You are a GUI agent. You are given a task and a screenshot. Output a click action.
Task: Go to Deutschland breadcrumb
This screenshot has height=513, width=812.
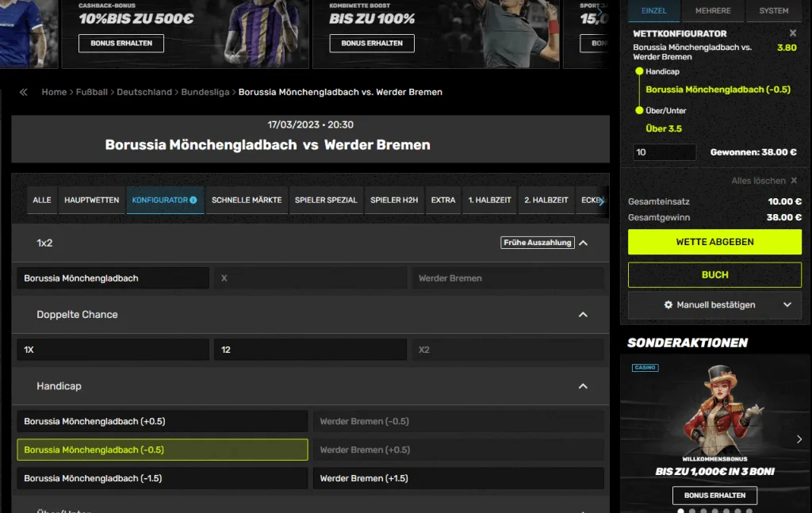[144, 92]
